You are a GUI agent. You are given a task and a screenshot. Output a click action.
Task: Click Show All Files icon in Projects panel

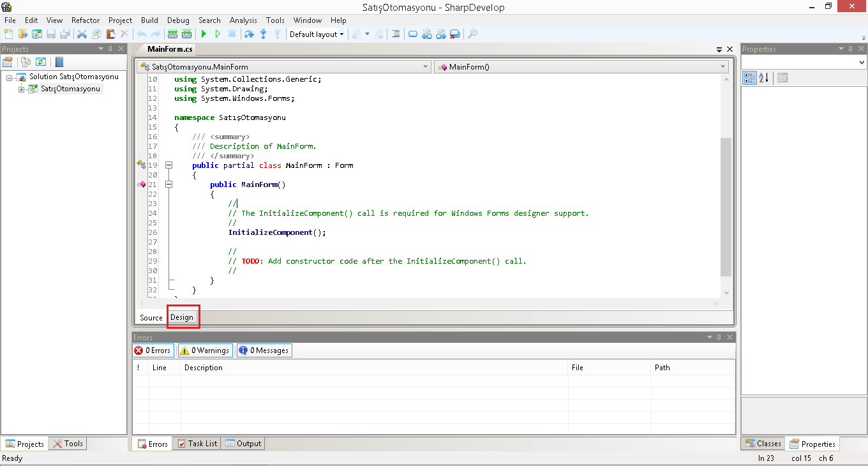[x=26, y=62]
